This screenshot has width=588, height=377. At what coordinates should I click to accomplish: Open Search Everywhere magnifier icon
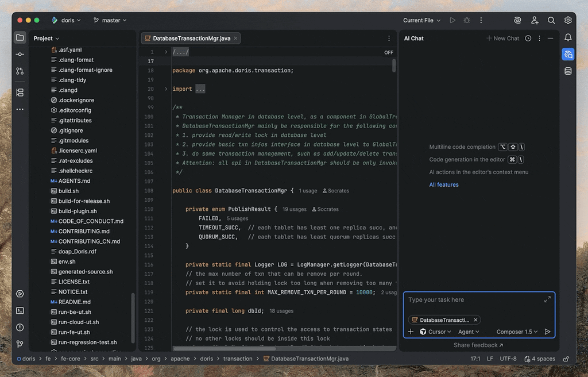[x=551, y=20]
